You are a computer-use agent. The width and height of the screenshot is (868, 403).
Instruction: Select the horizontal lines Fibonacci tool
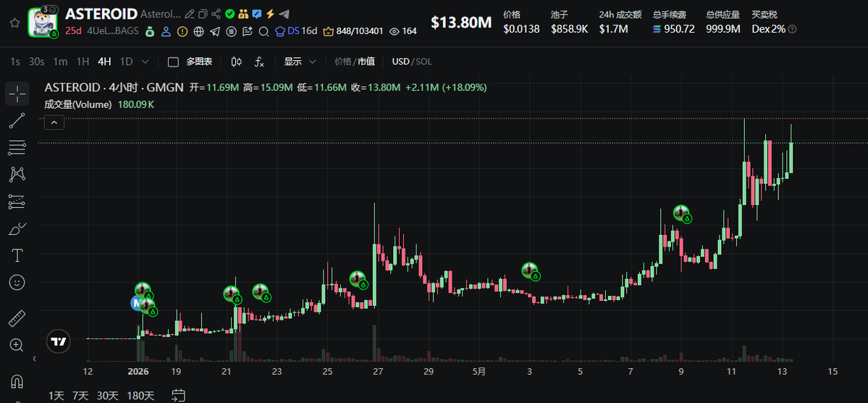click(17, 147)
